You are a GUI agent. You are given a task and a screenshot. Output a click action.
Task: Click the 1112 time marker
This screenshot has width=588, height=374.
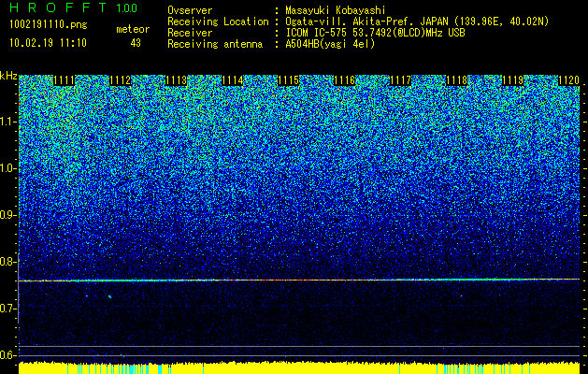click(121, 80)
